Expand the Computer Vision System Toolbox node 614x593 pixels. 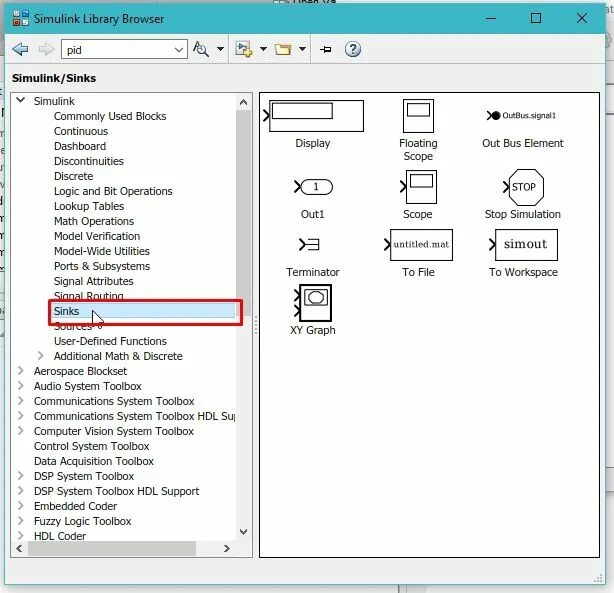coord(21,431)
